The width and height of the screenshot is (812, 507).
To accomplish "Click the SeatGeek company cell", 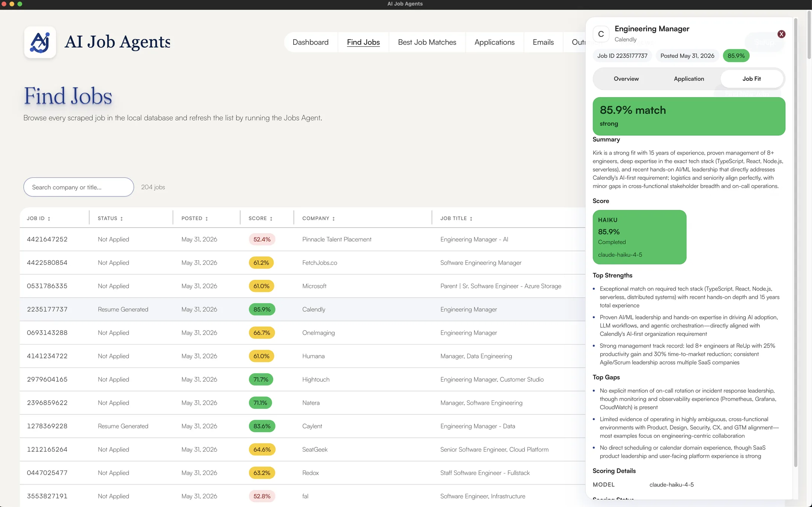I will coord(315,449).
